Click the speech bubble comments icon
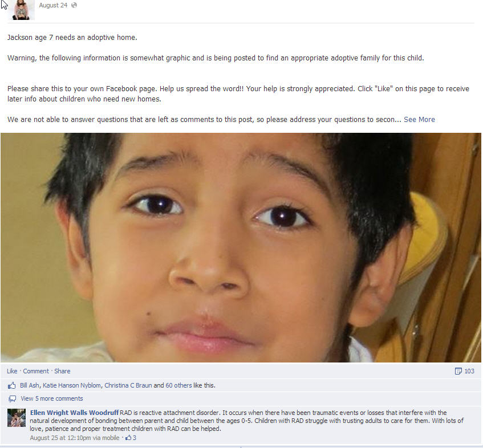 tap(13, 399)
